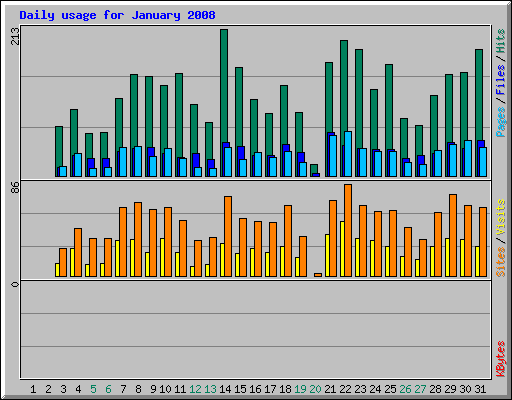This screenshot has width=512, height=400.
Task: Click day label '9' on the x-axis
Action: coord(153,389)
